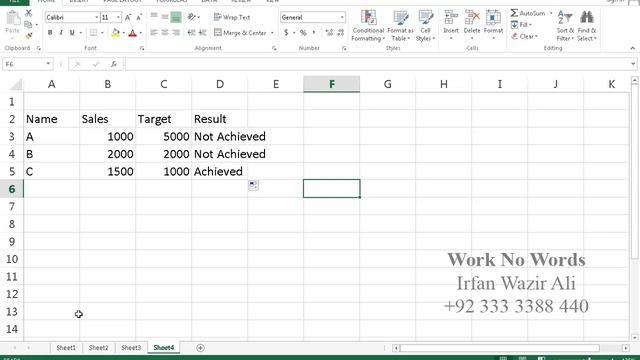Image resolution: width=640 pixels, height=360 pixels.
Task: Switch to the Sheet1 tab
Action: tap(66, 348)
